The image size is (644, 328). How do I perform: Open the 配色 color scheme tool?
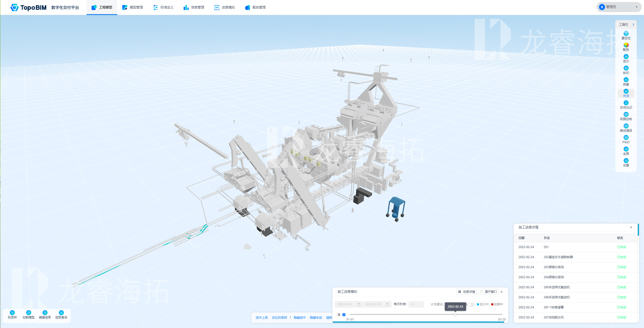(626, 45)
